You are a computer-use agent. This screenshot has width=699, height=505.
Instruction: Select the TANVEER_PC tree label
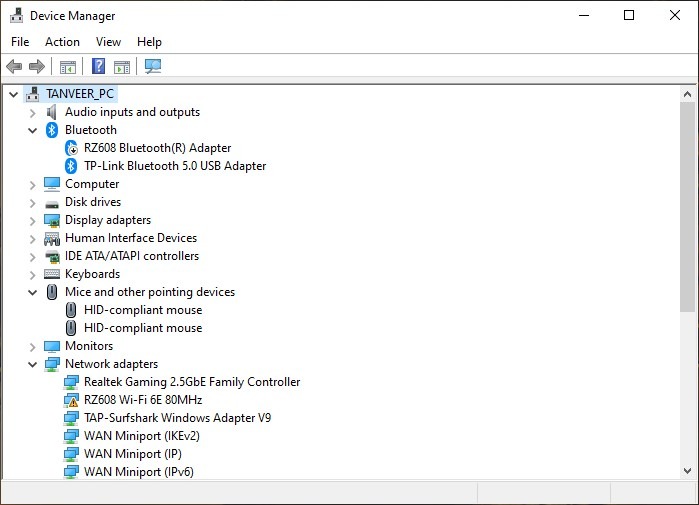pyautogui.click(x=80, y=94)
